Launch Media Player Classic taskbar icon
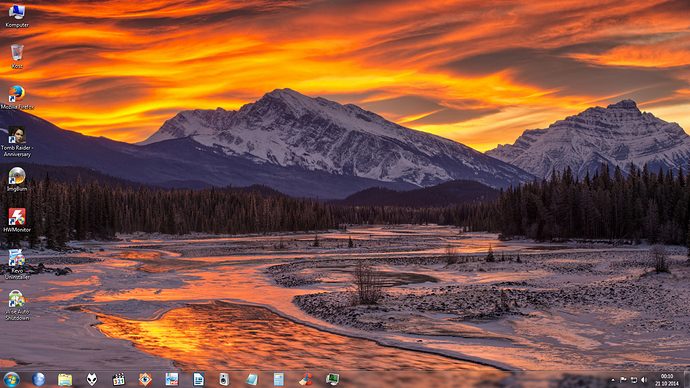The height and width of the screenshot is (388, 690). (x=118, y=379)
